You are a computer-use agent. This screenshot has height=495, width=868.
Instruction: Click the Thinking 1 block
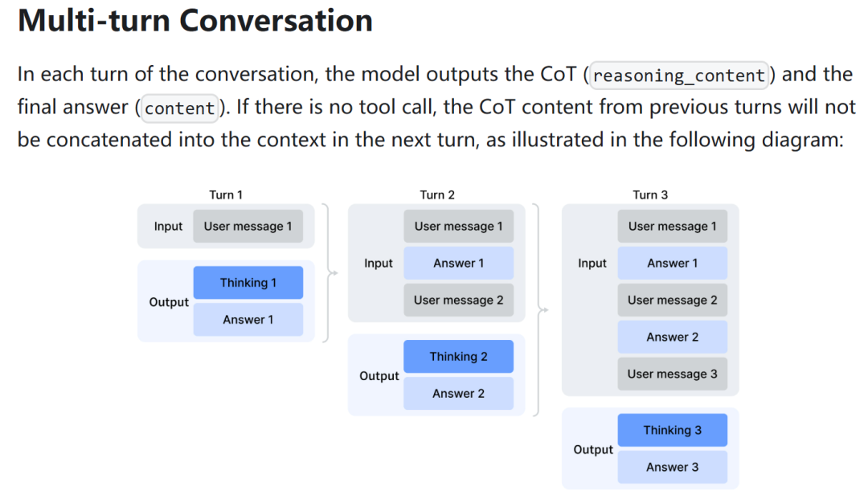click(248, 282)
